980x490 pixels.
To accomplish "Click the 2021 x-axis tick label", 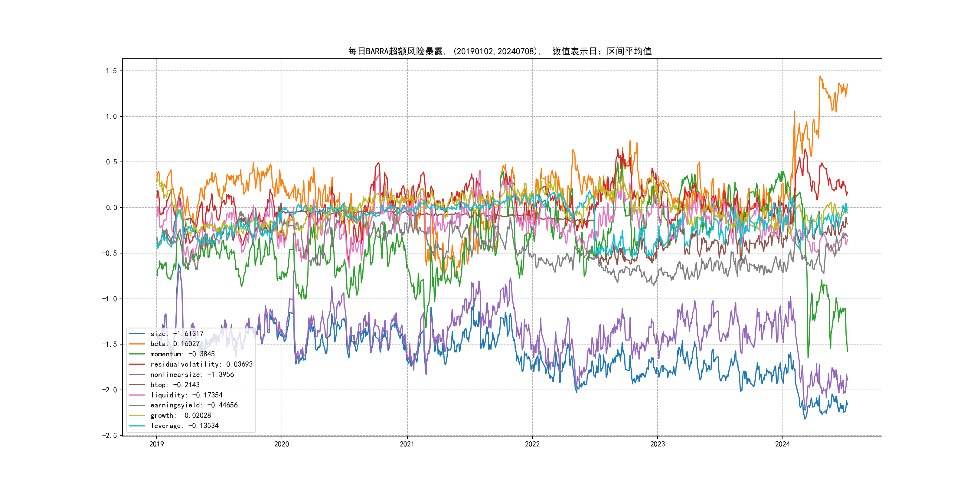I will 407,444.
